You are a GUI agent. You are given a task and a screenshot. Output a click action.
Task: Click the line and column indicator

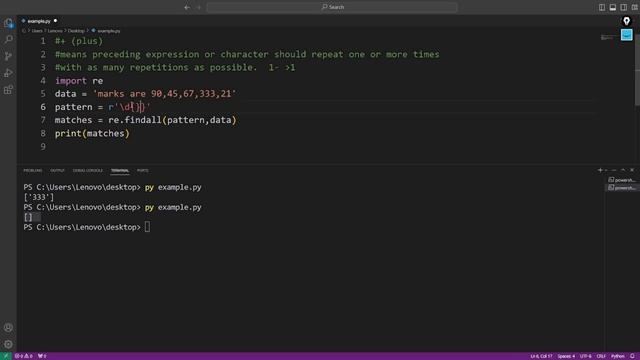541,356
